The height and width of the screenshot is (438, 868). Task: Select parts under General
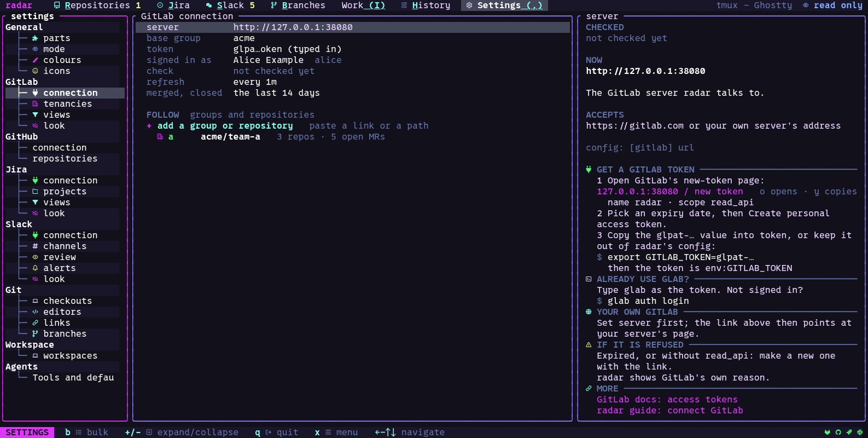click(57, 38)
